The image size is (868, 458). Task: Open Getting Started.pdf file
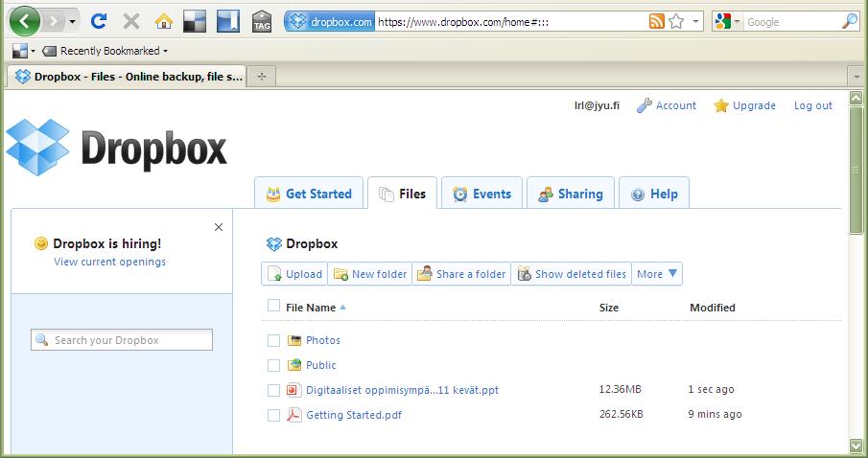354,415
